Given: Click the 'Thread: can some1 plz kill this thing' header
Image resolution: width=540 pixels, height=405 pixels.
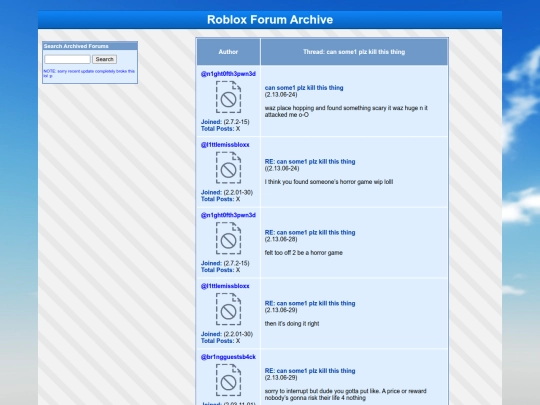Looking at the screenshot, I should coord(354,52).
